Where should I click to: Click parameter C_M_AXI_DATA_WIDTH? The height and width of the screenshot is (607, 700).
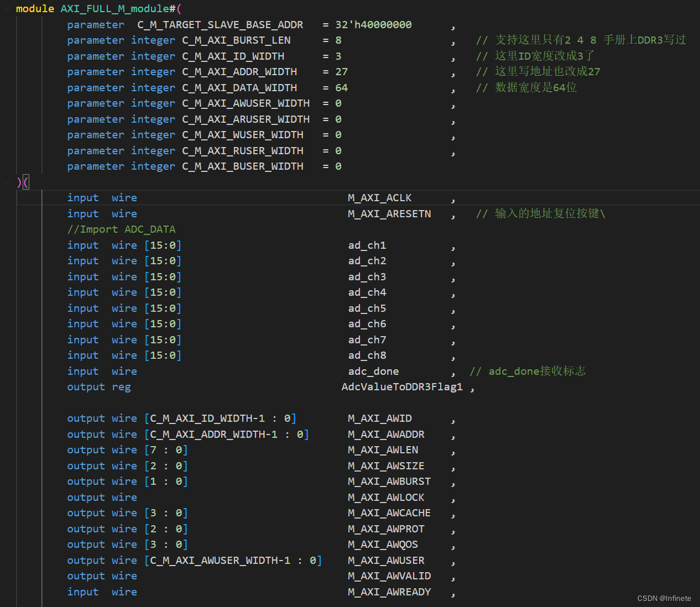239,87
